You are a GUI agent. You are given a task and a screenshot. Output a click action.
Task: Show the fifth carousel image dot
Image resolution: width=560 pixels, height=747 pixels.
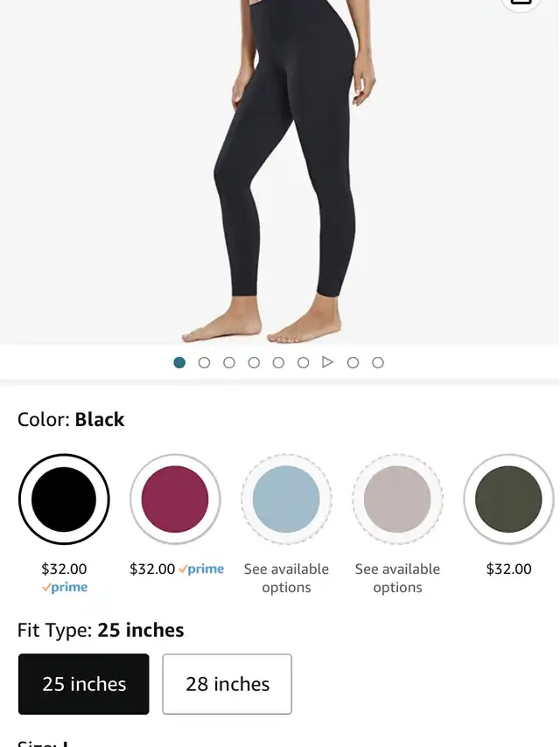click(278, 362)
